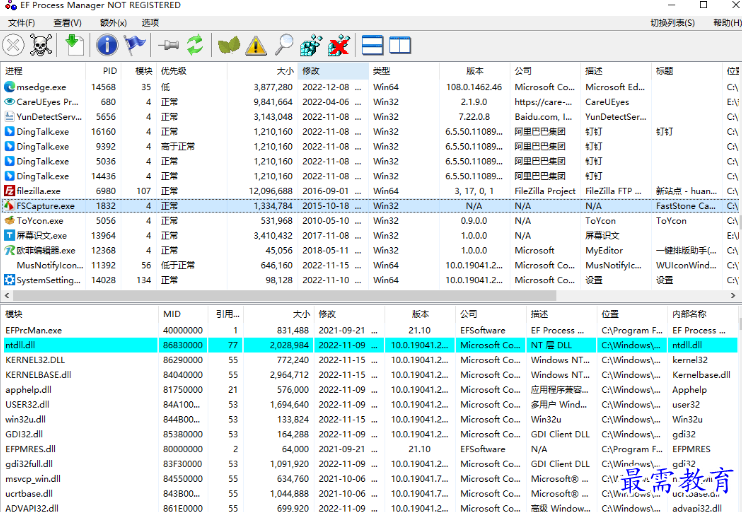The image size is (742, 512).
Task: Open the 文件(F) menu
Action: (21, 23)
